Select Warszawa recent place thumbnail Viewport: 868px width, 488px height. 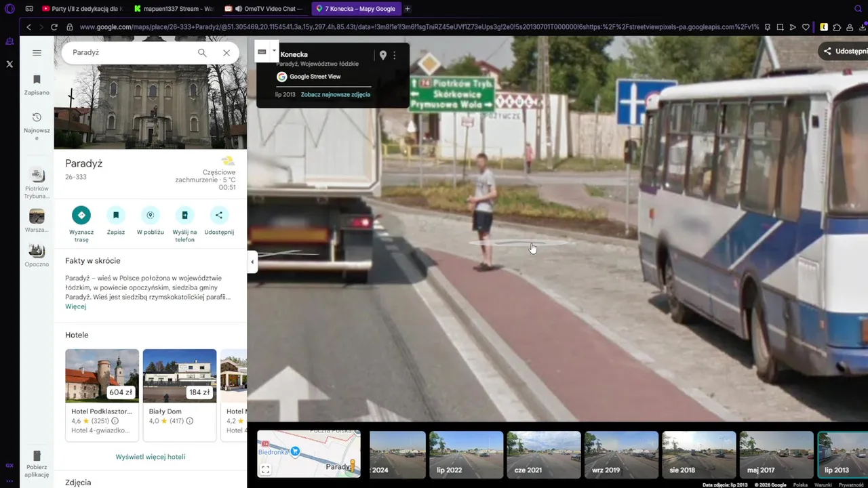37,216
